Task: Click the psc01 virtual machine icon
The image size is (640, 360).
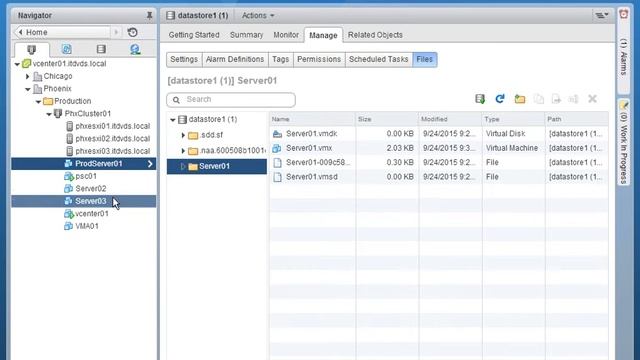Action: pyautogui.click(x=69, y=176)
